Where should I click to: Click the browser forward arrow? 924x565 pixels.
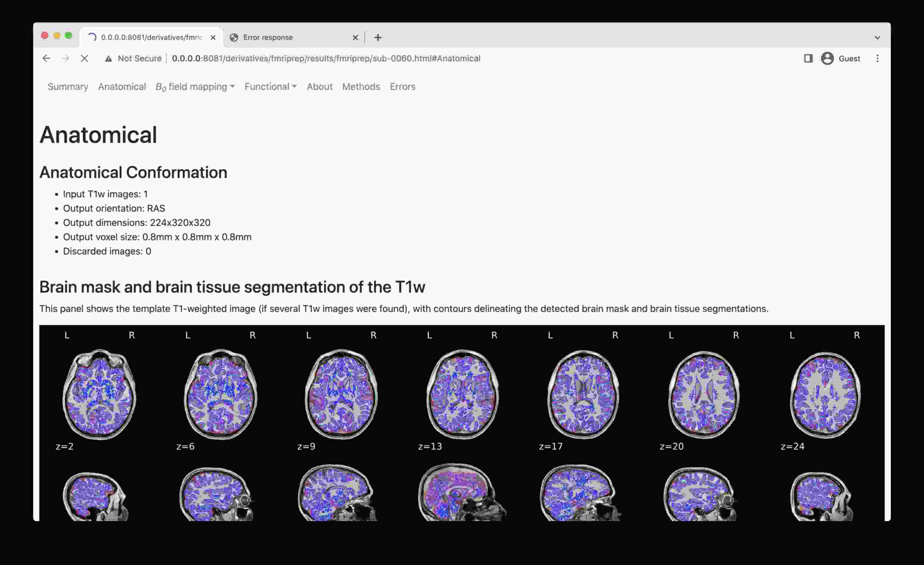click(x=65, y=58)
